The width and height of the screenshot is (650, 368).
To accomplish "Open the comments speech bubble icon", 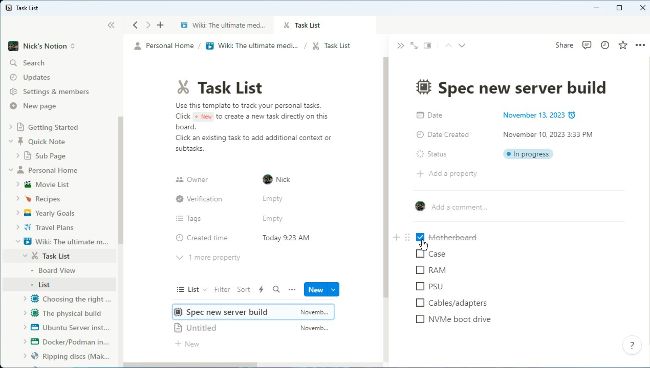I will click(x=586, y=45).
